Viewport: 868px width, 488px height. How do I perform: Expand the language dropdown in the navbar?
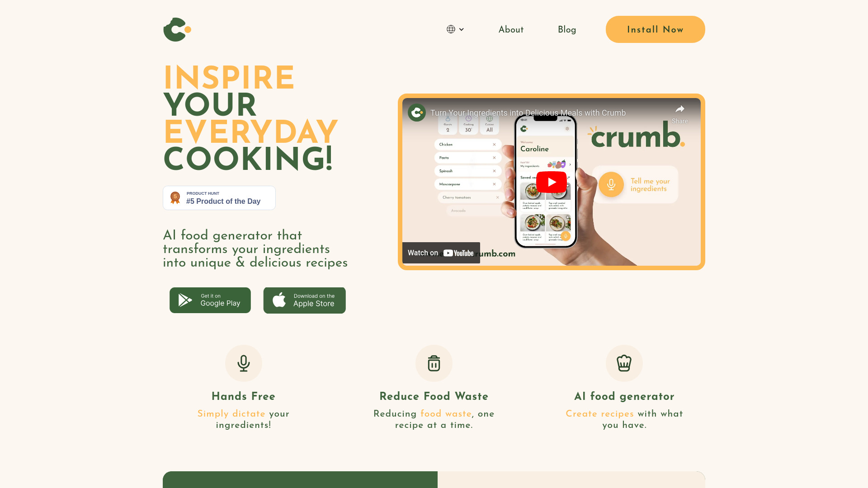(x=455, y=29)
